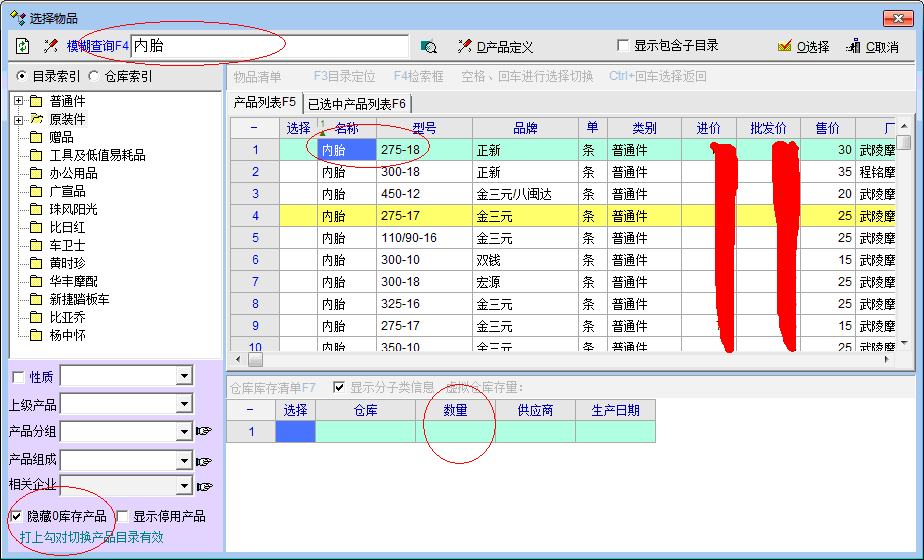This screenshot has height=560, width=924.
Task: Click the wand icon beside 模糊查询F4
Action: click(x=51, y=46)
